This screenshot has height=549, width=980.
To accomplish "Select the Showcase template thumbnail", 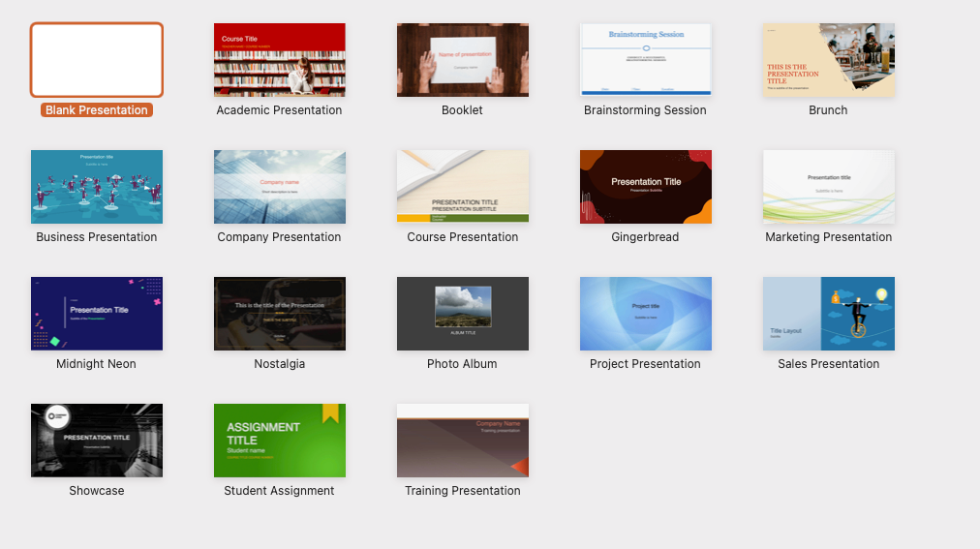I will (97, 441).
